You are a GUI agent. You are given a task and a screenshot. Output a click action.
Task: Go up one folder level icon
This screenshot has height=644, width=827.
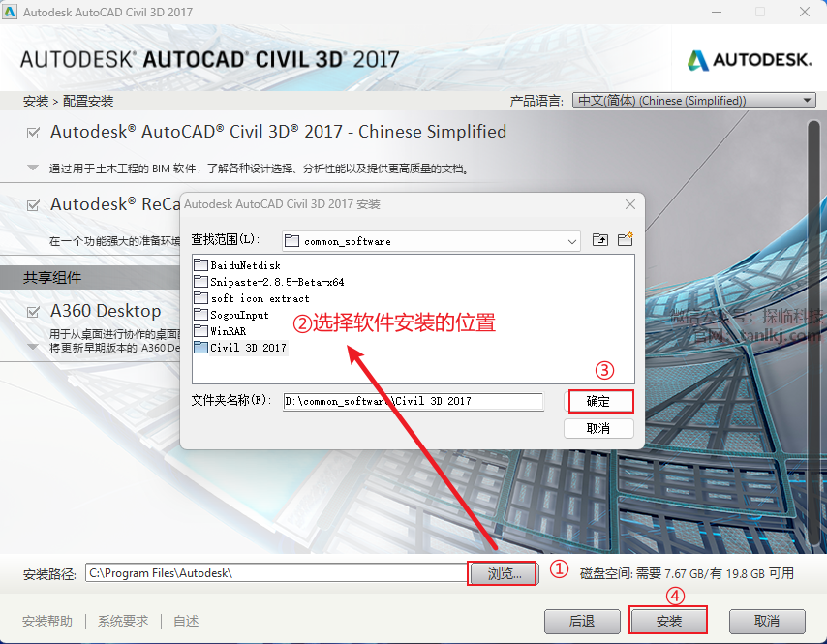tap(600, 240)
